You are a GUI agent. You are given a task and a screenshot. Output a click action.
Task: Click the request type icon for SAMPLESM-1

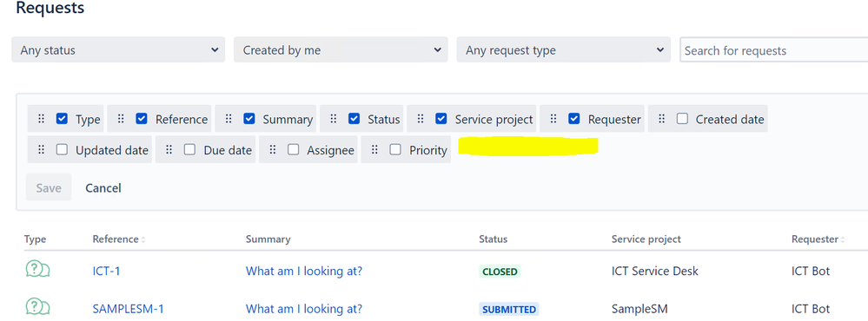pyautogui.click(x=37, y=306)
